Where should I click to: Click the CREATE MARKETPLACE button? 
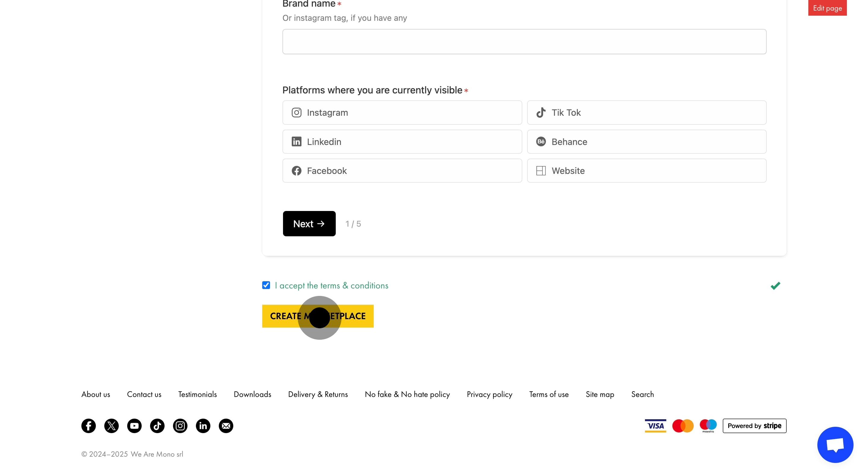pos(318,316)
